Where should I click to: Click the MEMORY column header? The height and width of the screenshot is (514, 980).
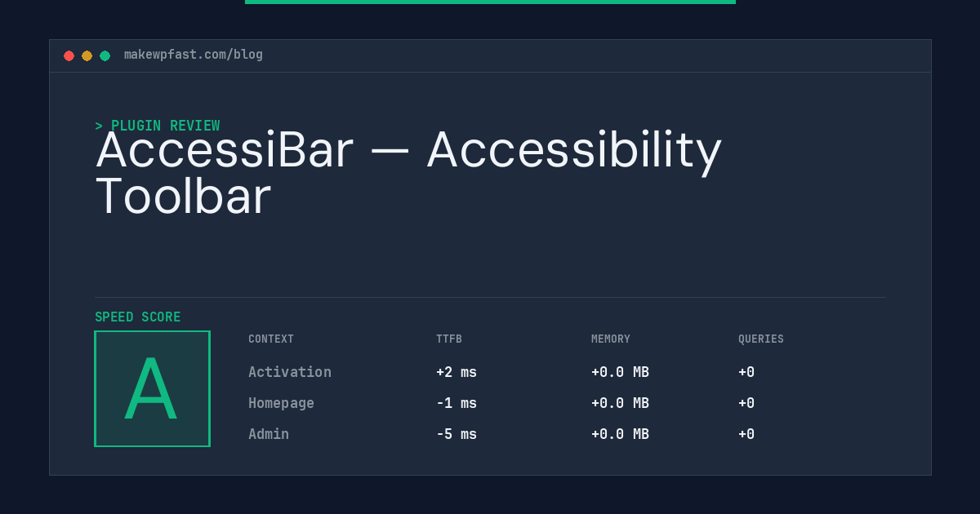[611, 339]
